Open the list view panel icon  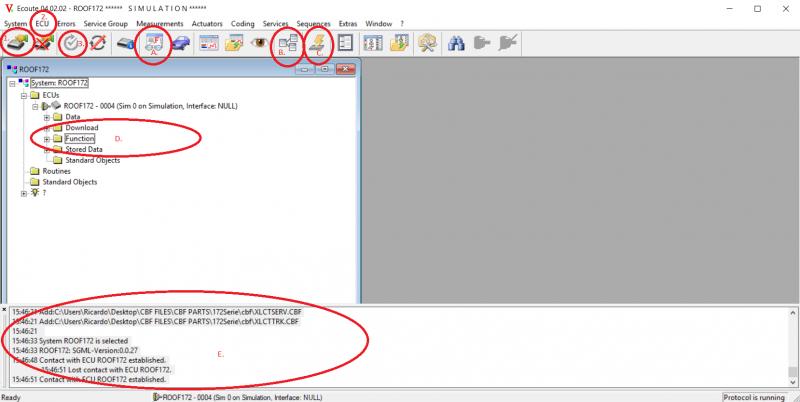coord(345,43)
